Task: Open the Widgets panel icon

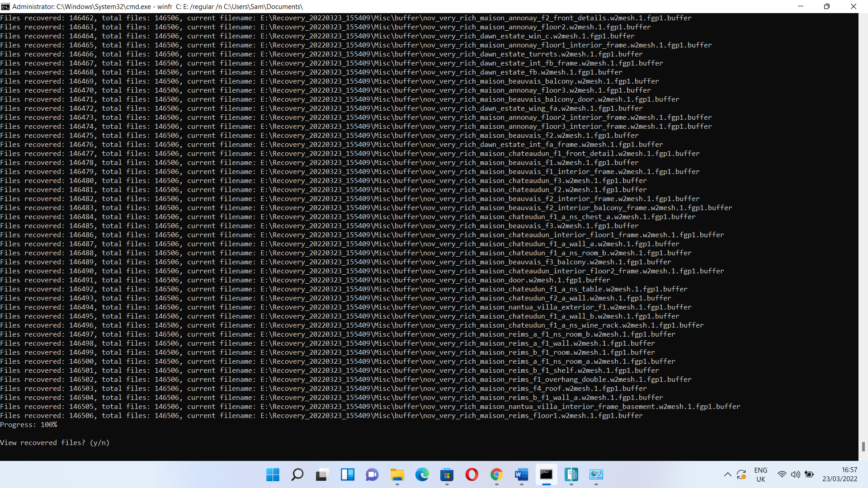Action: (347, 474)
